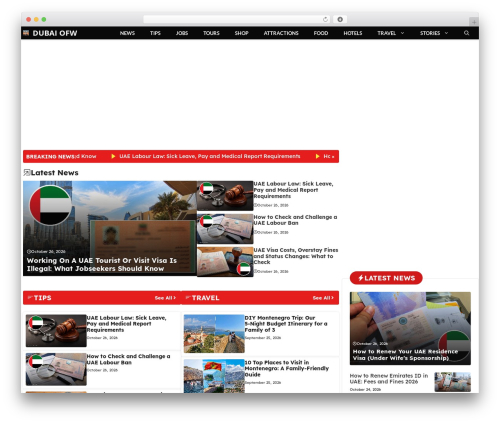
Task: Open the TIPS menu item
Action: [x=155, y=33]
